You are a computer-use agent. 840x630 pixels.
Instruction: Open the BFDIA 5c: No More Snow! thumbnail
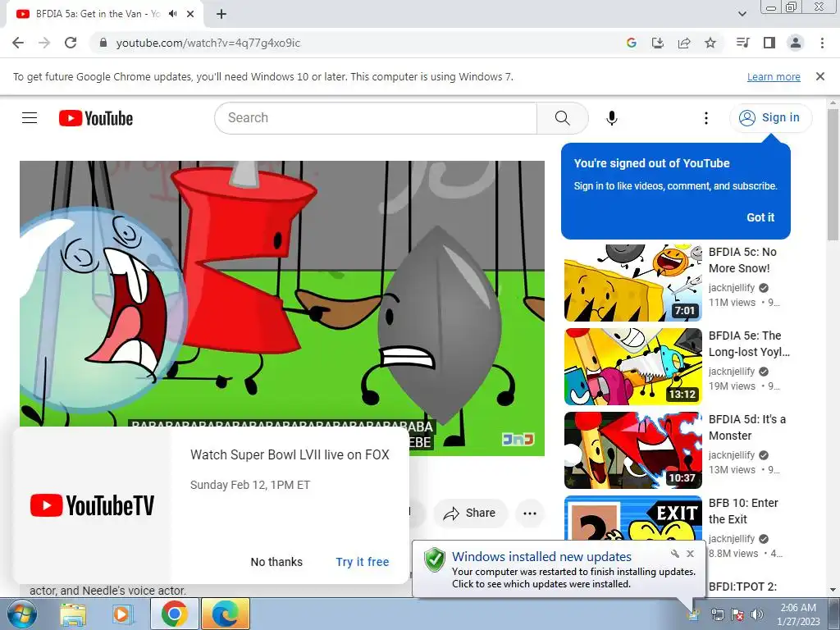(x=632, y=283)
